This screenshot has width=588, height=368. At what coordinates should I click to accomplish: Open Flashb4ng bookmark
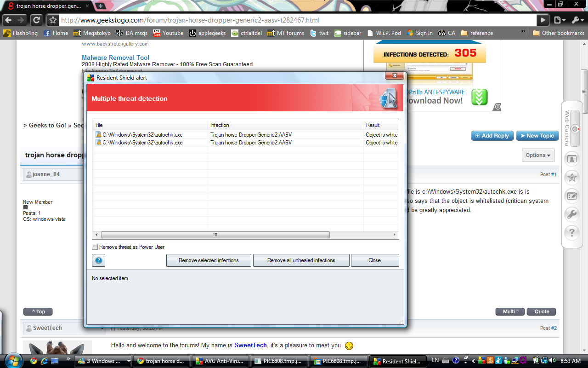(x=21, y=33)
